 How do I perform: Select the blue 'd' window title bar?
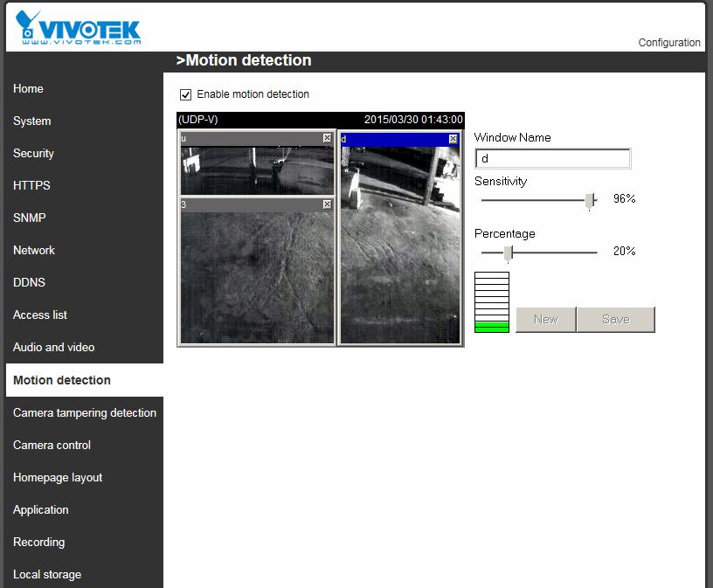point(392,139)
